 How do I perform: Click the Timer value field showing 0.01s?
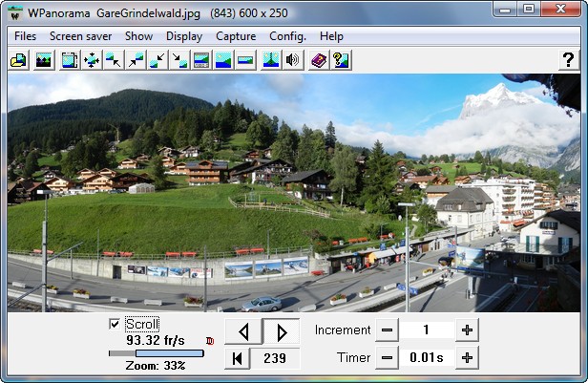(427, 358)
